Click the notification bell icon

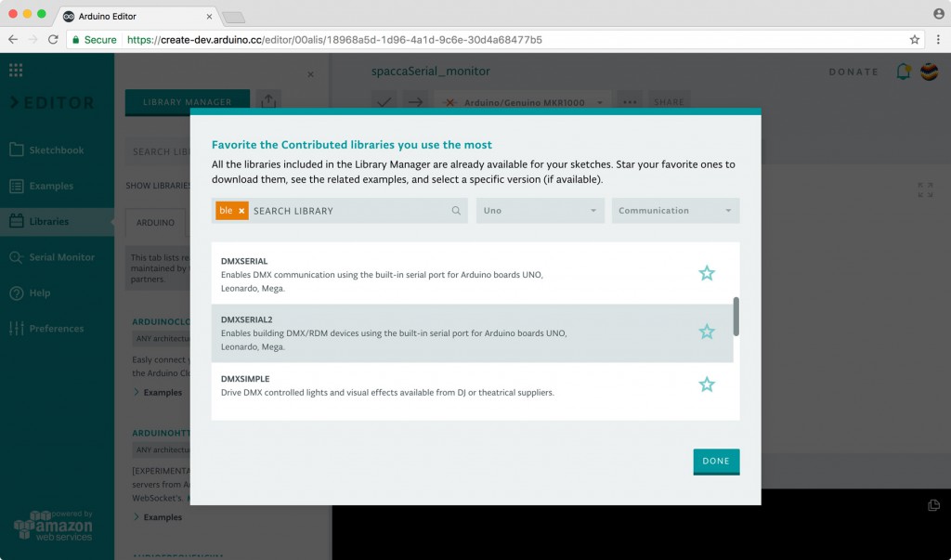pos(903,72)
